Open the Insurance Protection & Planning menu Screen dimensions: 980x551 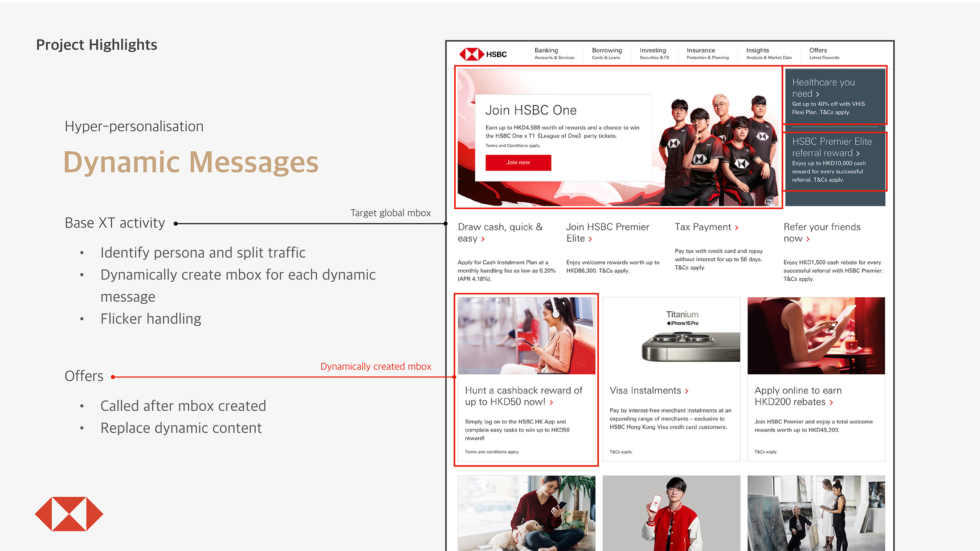(x=707, y=53)
